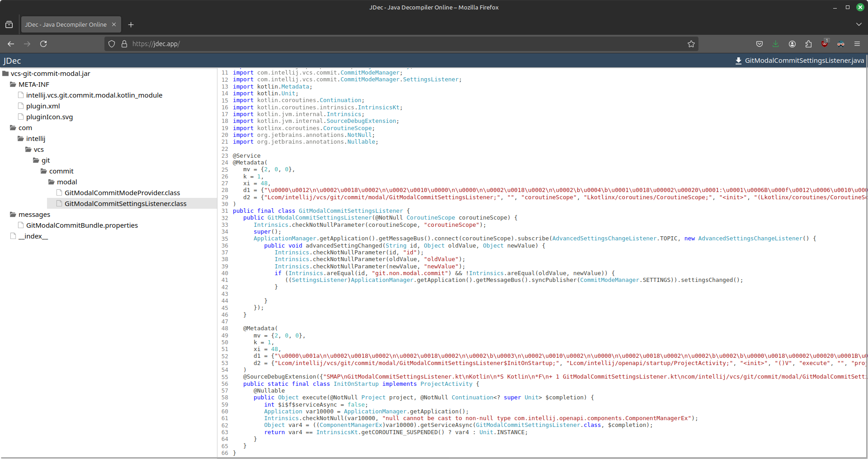Open GitModalCommitBundle.properties file
This screenshot has height=459, width=868.
pos(82,225)
